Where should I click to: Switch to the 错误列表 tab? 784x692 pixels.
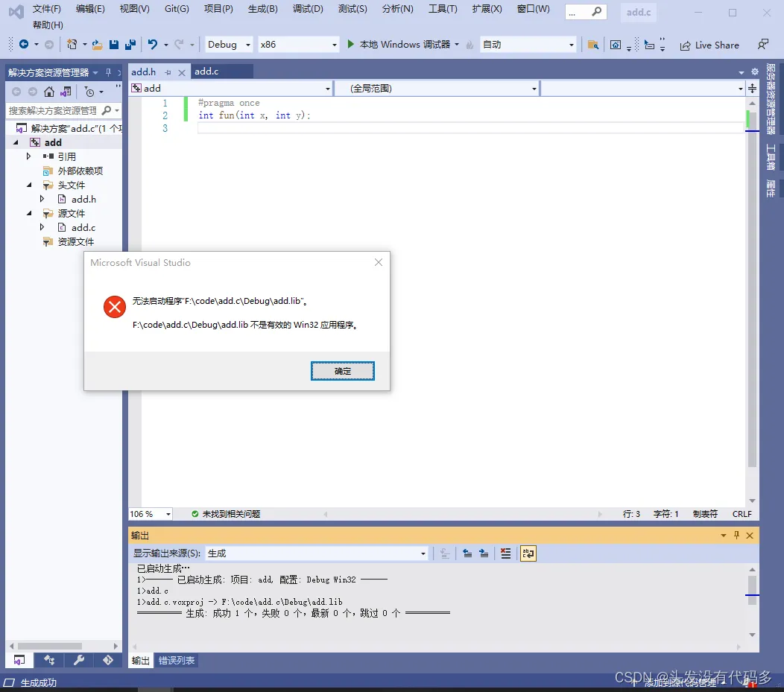(x=177, y=661)
